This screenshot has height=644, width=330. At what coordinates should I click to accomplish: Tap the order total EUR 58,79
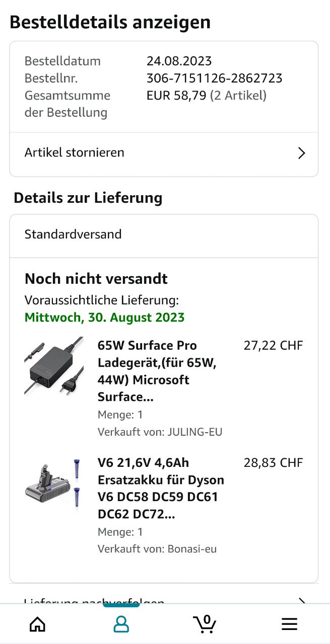point(176,96)
